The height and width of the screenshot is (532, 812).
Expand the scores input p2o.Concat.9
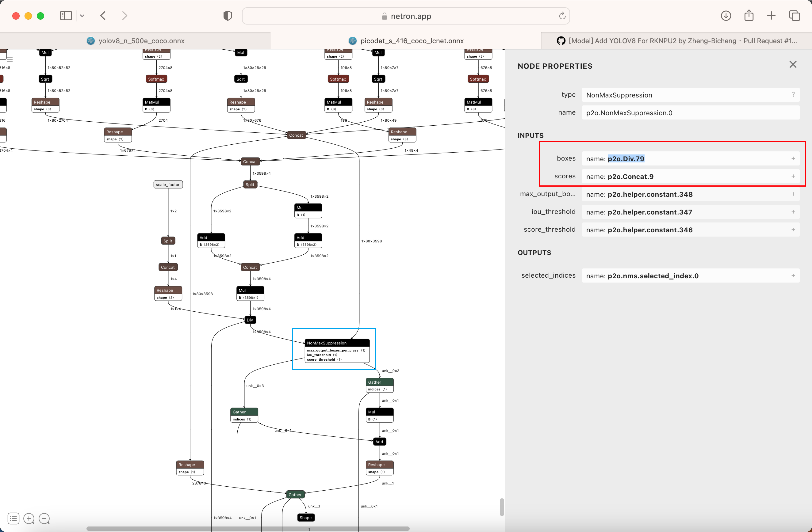793,176
